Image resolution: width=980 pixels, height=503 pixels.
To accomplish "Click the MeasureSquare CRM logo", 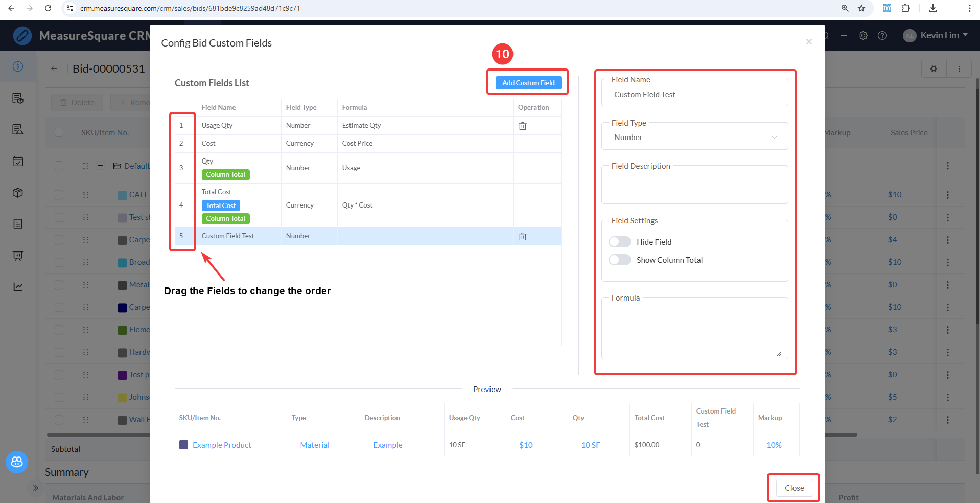I will click(22, 35).
